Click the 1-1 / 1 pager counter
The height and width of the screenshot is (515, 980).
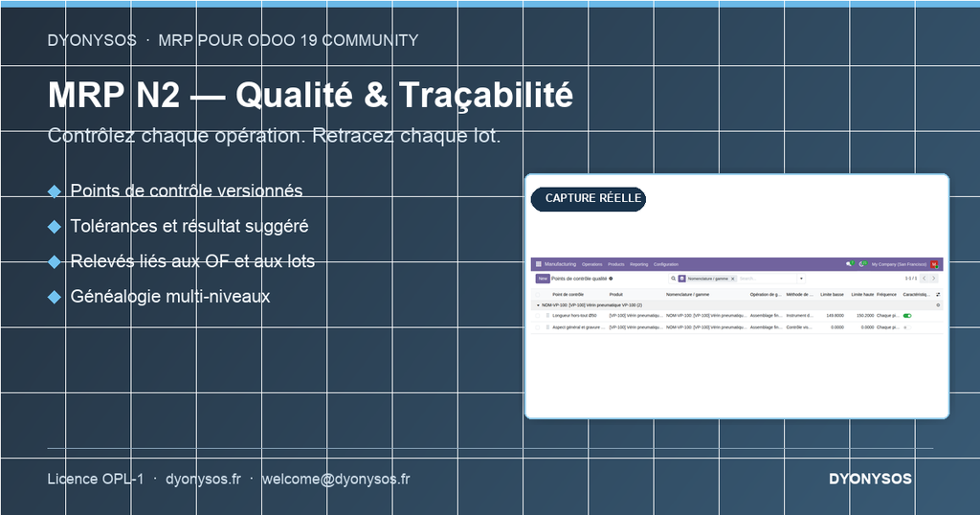(x=911, y=279)
